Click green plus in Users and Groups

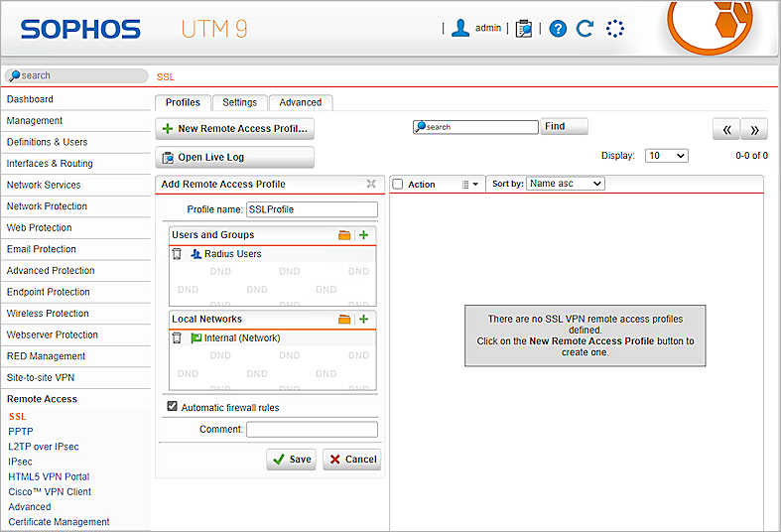(x=363, y=234)
